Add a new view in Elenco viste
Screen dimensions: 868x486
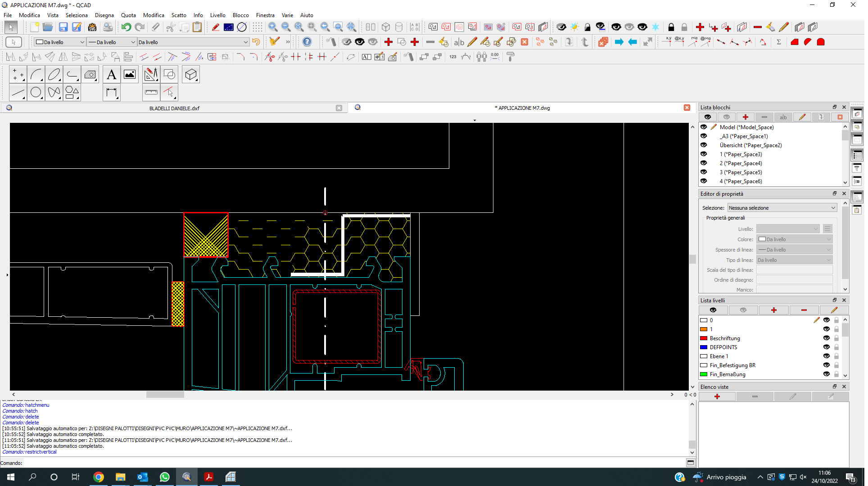pos(717,396)
